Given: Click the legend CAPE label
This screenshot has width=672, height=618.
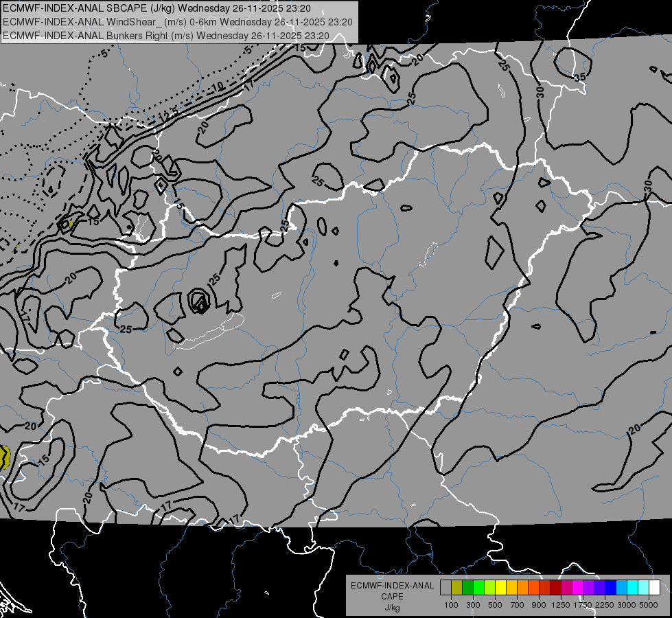Looking at the screenshot, I should coord(392,597).
